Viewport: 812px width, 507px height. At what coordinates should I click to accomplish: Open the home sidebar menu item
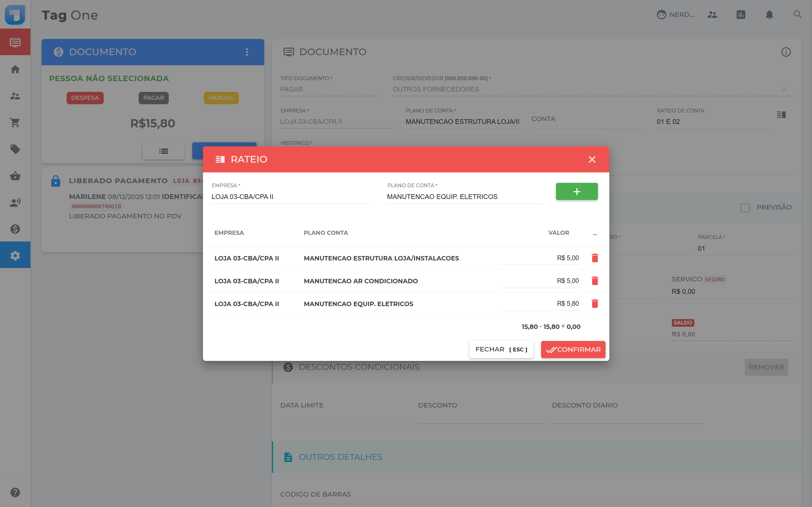point(15,69)
